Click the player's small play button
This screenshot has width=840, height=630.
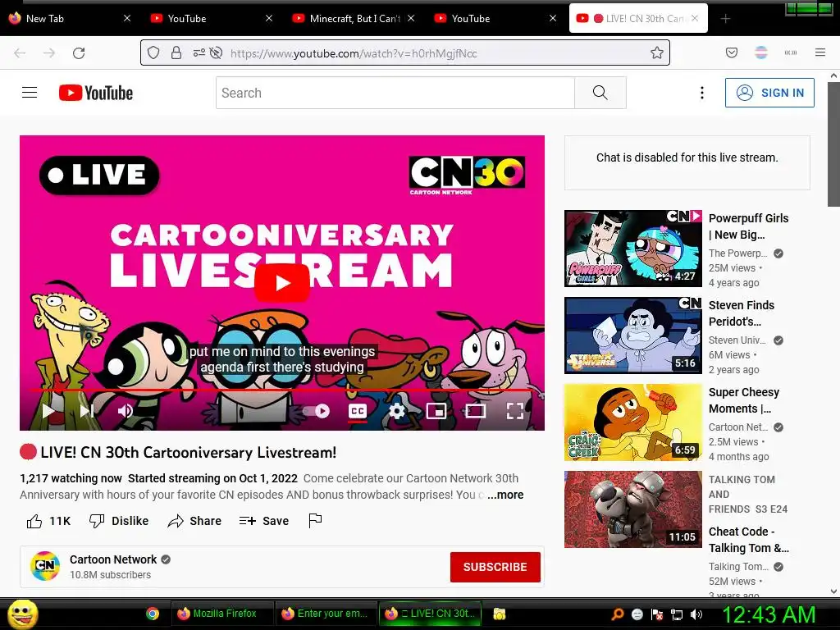tap(48, 411)
